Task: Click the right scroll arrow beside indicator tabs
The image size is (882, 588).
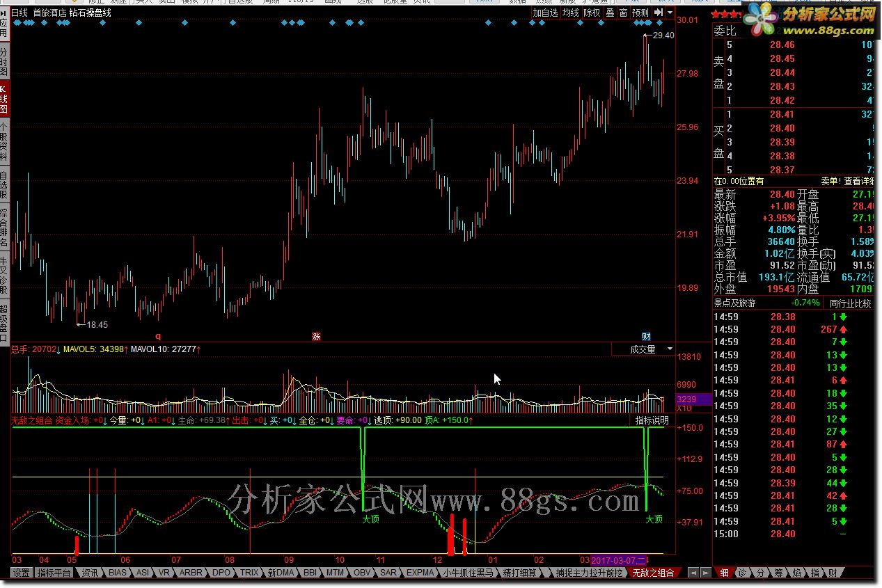Action: (705, 573)
